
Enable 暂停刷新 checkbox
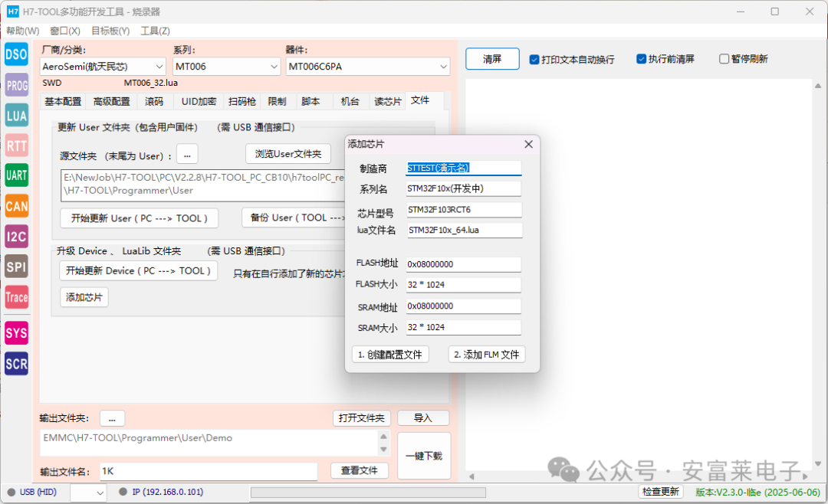[723, 58]
